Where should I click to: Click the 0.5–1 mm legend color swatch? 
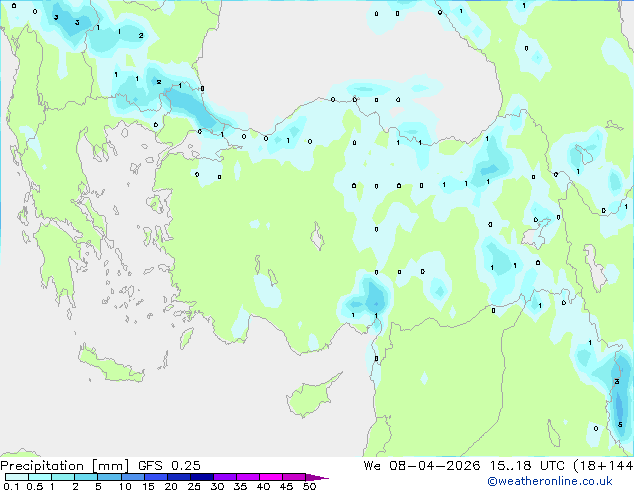point(40,477)
